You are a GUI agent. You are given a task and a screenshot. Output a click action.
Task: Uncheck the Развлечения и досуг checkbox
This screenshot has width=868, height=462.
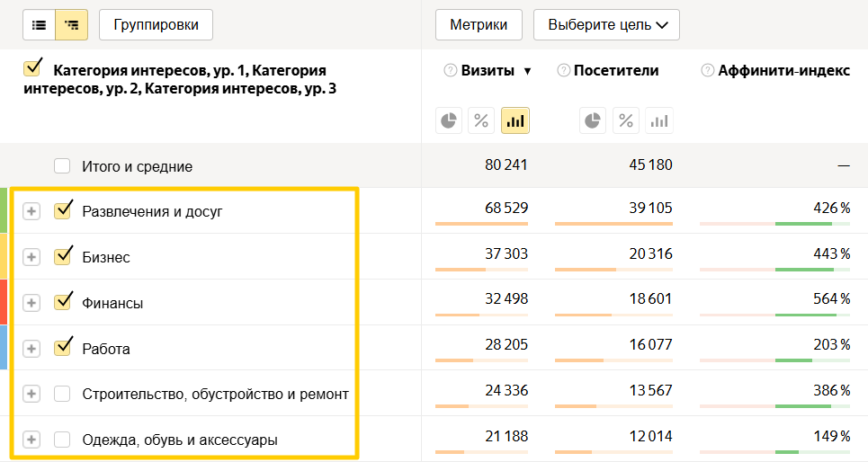coord(62,211)
